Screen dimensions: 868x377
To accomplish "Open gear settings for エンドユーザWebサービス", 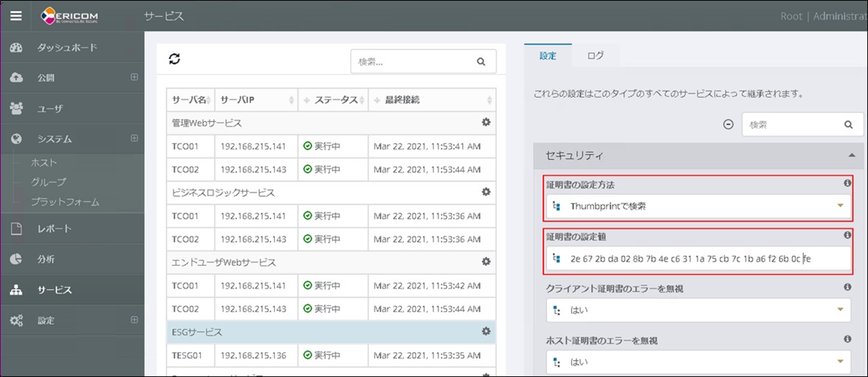I will [486, 262].
